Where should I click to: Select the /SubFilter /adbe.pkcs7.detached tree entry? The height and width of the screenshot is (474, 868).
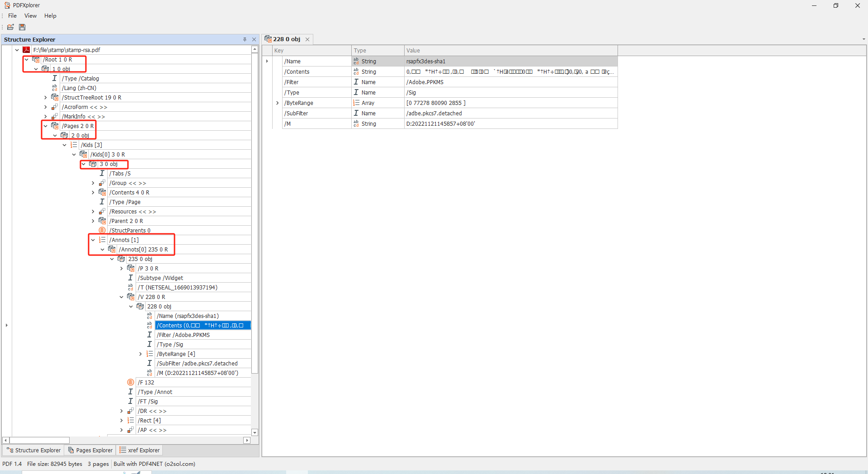point(197,363)
